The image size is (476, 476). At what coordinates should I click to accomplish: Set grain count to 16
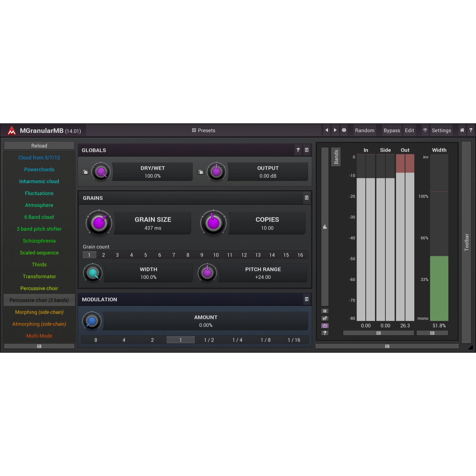(300, 255)
